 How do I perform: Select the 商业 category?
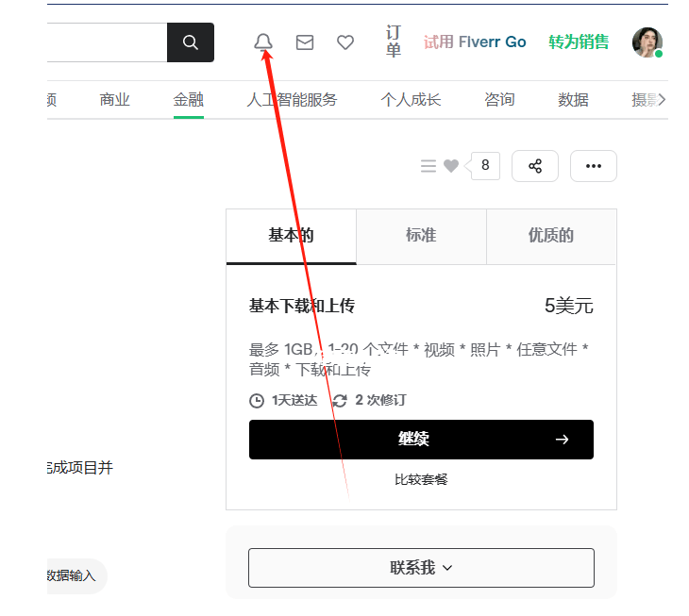coord(115,100)
